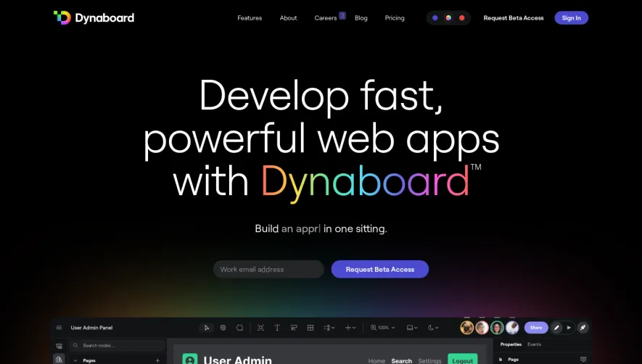Click the Sign In button

pyautogui.click(x=571, y=17)
